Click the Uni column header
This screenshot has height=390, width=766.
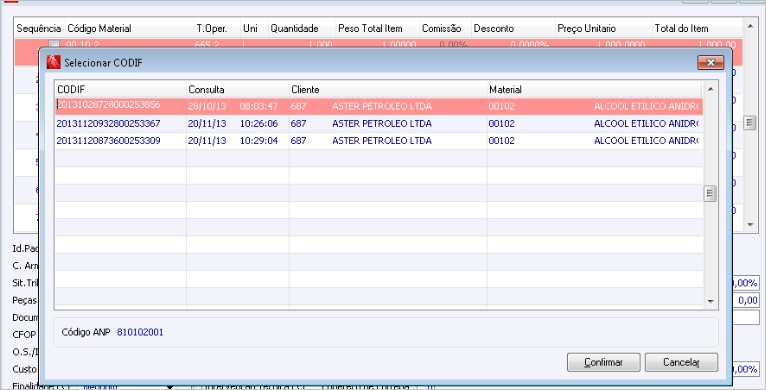point(255,28)
